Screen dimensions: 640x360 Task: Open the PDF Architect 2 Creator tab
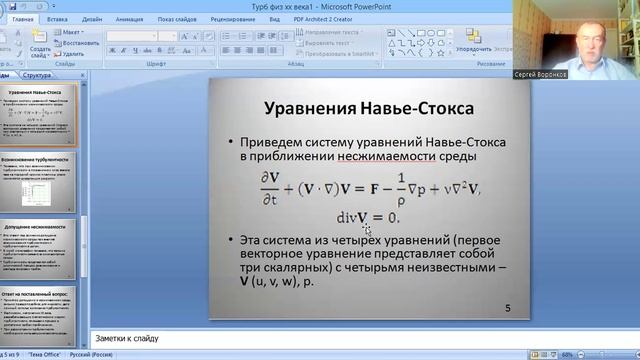(x=323, y=19)
